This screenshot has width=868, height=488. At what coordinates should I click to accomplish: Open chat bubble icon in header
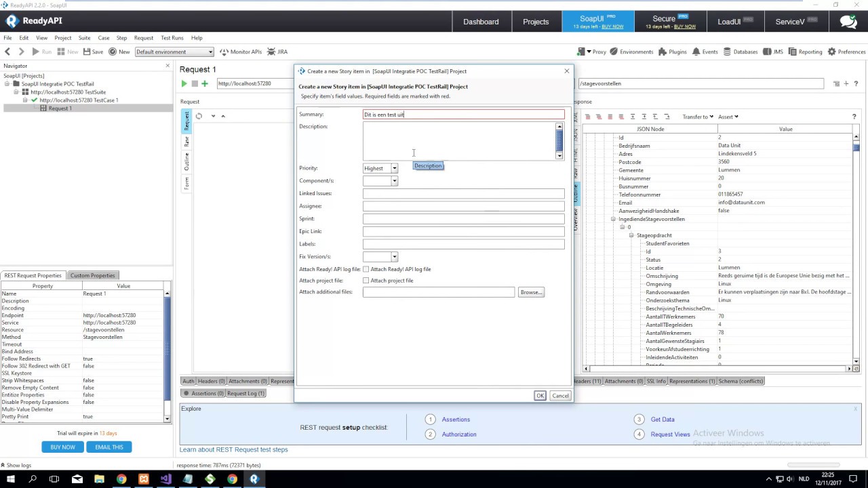point(848,22)
